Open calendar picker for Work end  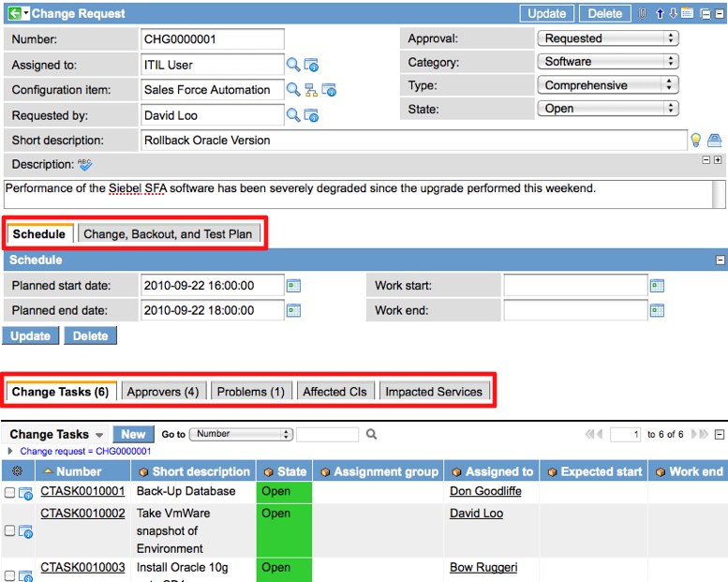(657, 310)
